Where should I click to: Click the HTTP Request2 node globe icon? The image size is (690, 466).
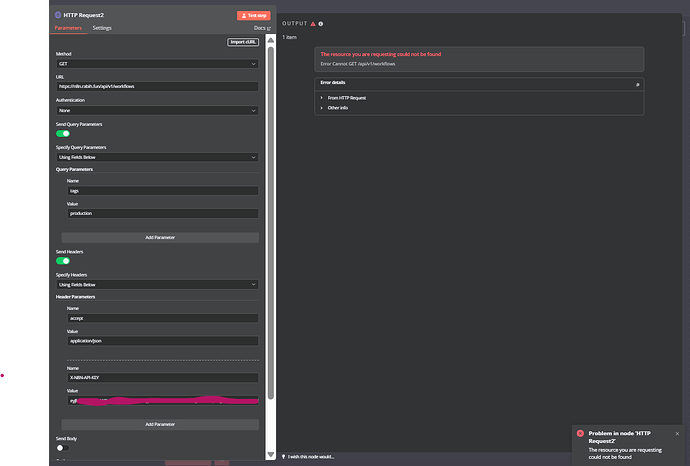(57, 15)
